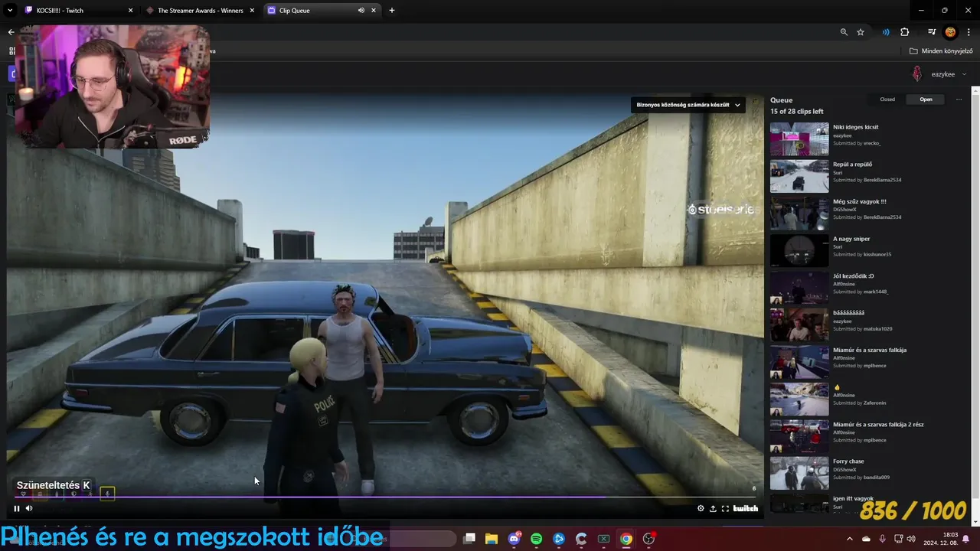980x551 pixels.
Task: Open the browser zoom magnifier icon
Action: 844,32
